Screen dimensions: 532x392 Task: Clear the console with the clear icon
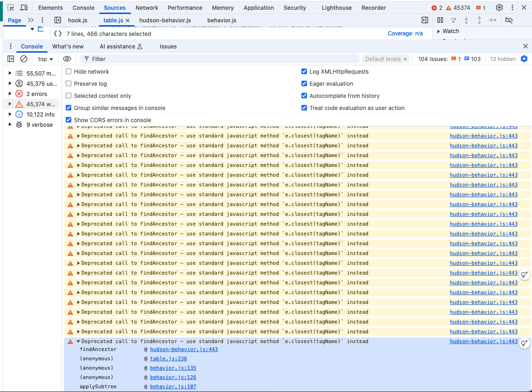pyautogui.click(x=24, y=59)
